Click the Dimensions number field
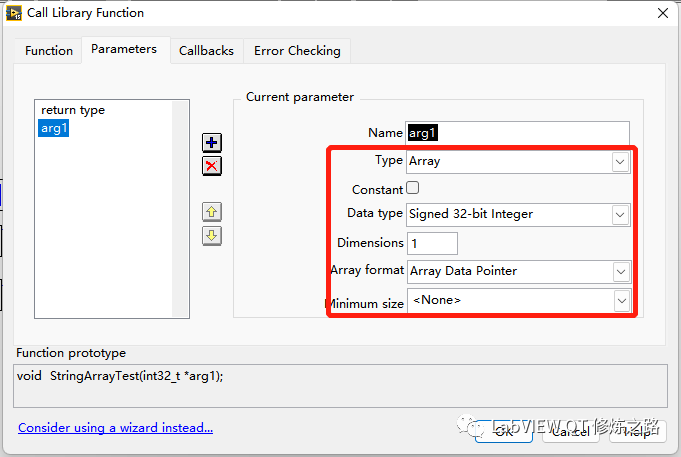This screenshot has height=457, width=681. pyautogui.click(x=432, y=243)
